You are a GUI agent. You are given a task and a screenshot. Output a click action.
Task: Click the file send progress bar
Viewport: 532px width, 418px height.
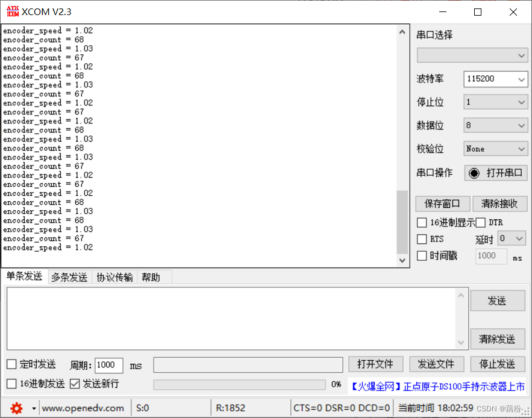point(240,385)
